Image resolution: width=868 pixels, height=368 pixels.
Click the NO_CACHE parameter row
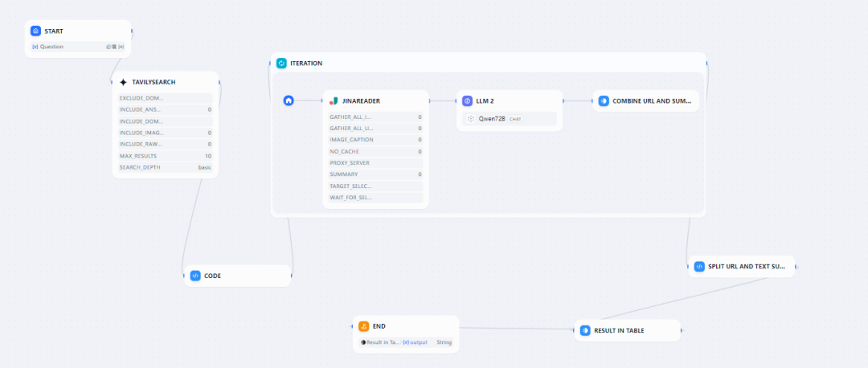(x=376, y=151)
